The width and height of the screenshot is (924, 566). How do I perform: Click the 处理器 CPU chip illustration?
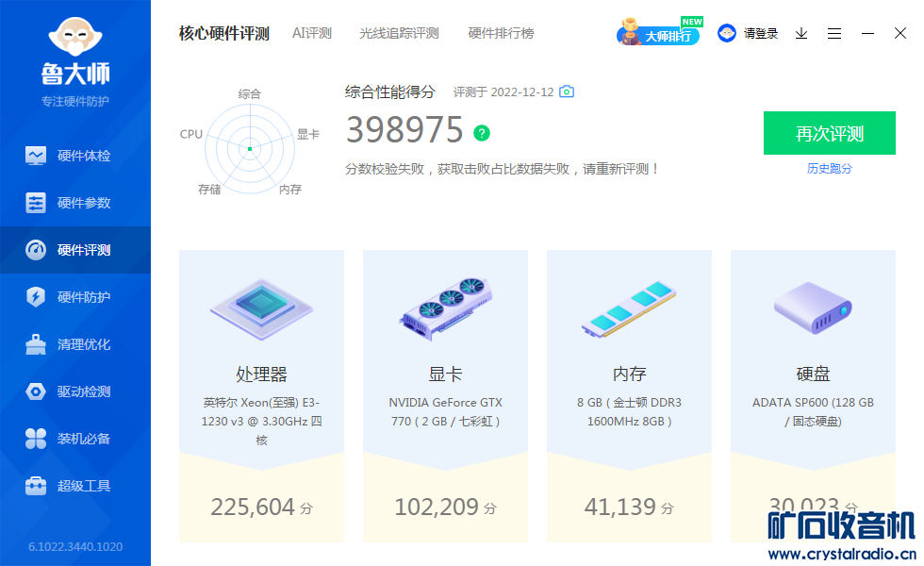click(x=262, y=309)
